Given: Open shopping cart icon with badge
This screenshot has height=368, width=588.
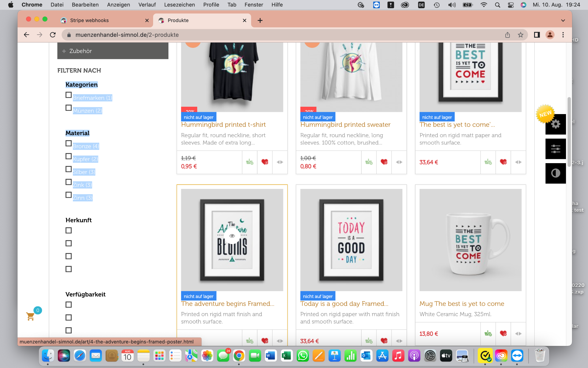Looking at the screenshot, I should 31,316.
